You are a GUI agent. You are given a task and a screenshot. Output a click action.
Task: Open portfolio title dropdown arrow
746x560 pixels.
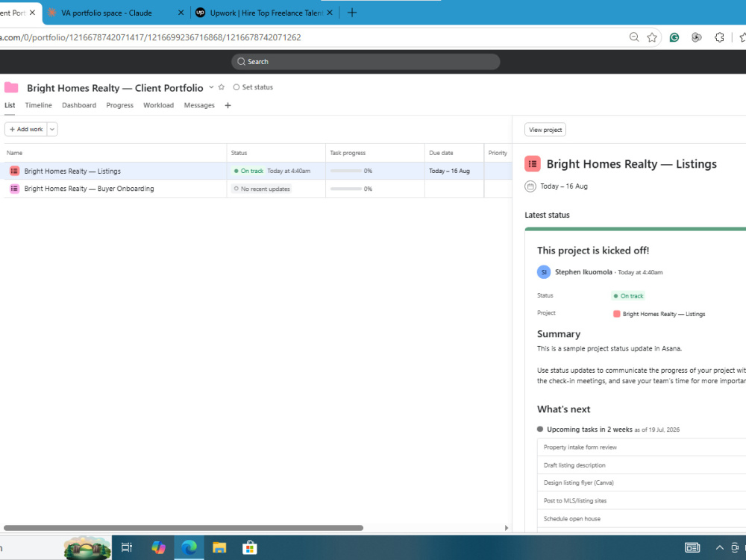211,87
